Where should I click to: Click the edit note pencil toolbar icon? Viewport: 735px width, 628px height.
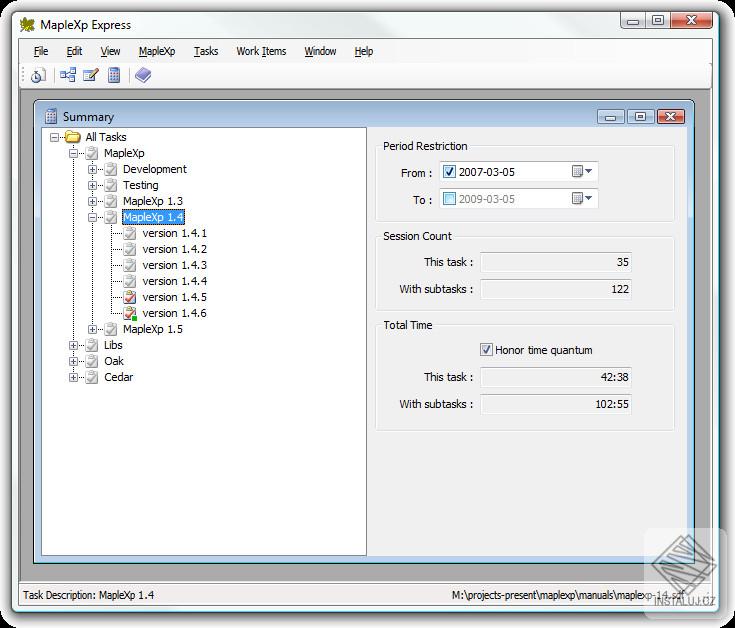(90, 75)
